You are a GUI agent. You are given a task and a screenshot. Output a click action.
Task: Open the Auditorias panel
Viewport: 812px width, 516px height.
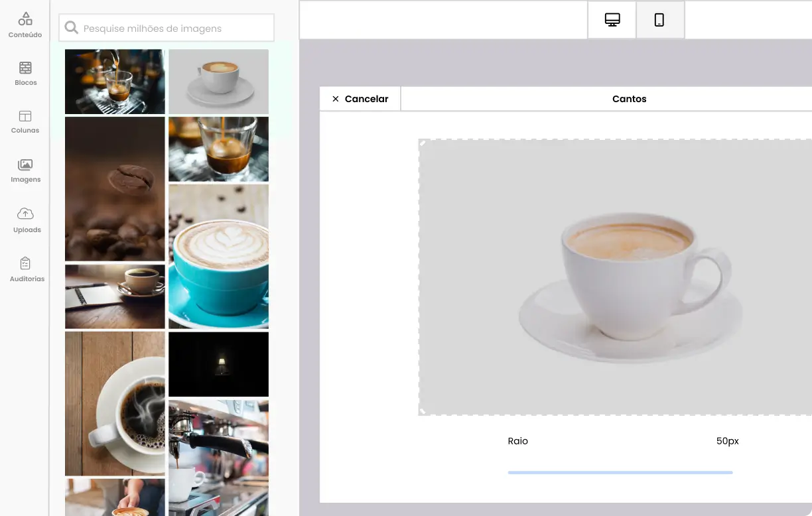(25, 269)
